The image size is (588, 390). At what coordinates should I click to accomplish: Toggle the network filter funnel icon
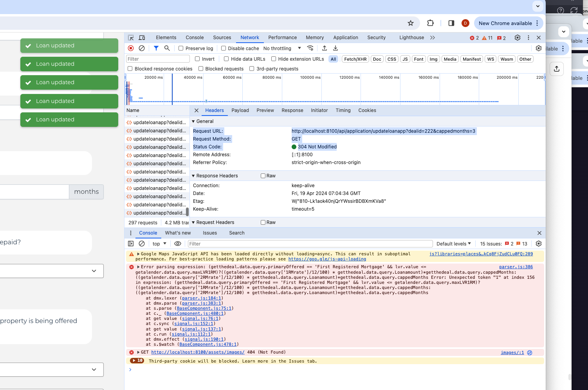click(156, 48)
